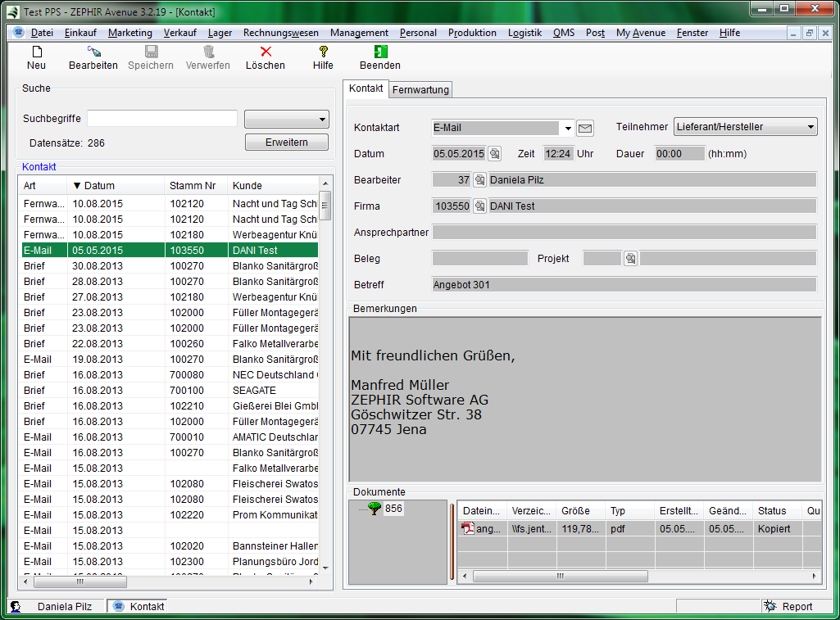Click the envelope icon next to Kontaktart
This screenshot has width=840, height=620.
(585, 128)
